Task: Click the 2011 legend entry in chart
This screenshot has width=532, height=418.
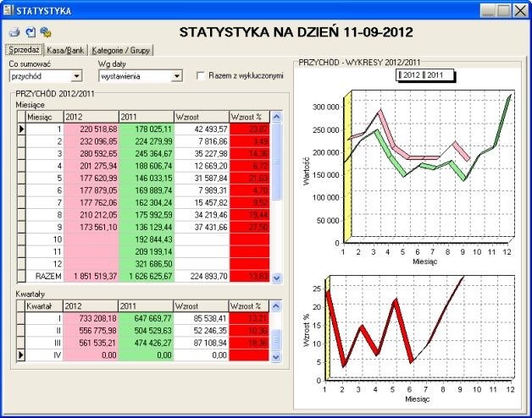Action: pyautogui.click(x=432, y=75)
